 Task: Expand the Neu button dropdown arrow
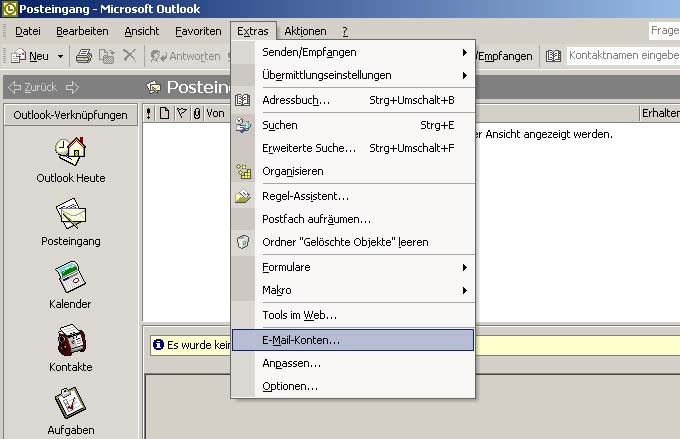[x=60, y=56]
